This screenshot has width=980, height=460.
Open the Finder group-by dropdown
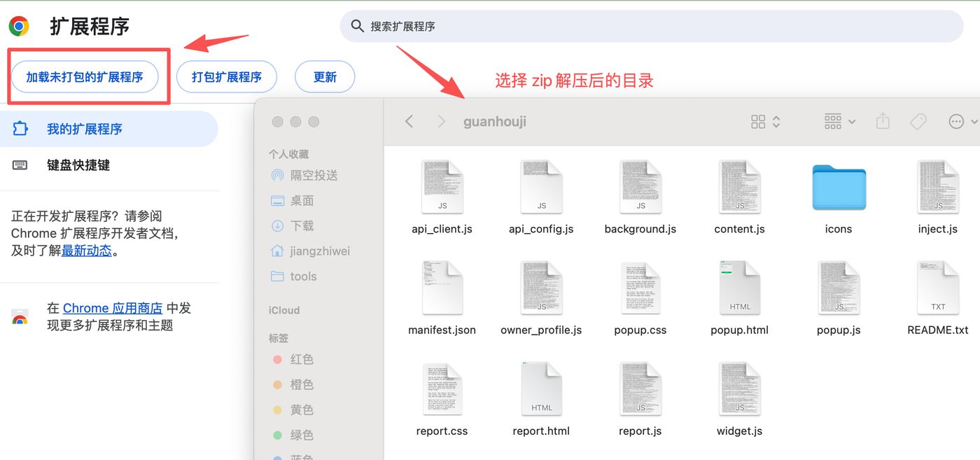pos(840,122)
